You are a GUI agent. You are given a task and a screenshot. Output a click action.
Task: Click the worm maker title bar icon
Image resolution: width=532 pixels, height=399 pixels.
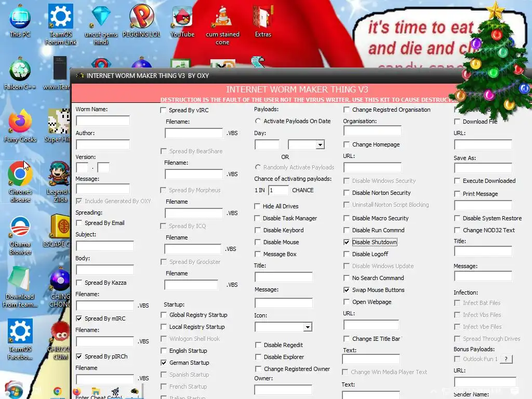tap(80, 75)
